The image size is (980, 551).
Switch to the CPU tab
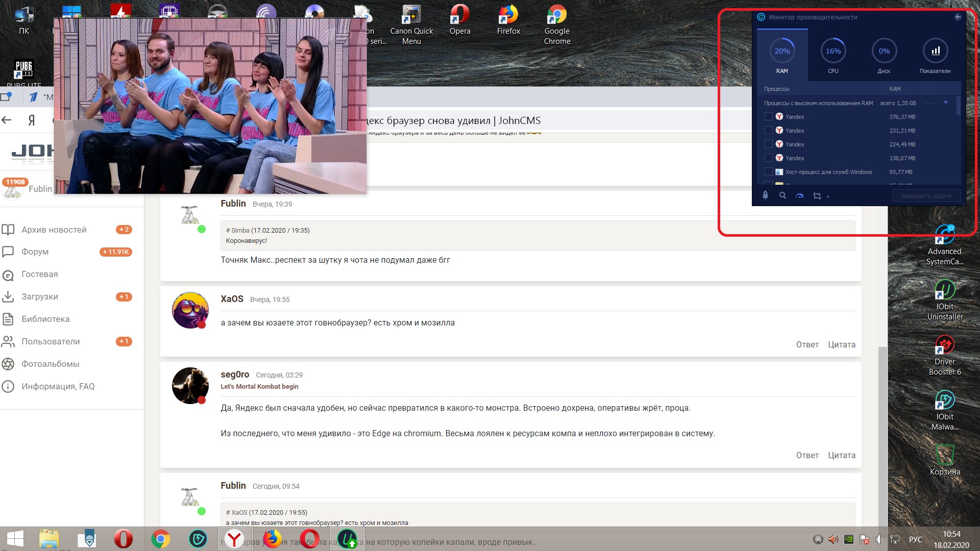(x=833, y=56)
